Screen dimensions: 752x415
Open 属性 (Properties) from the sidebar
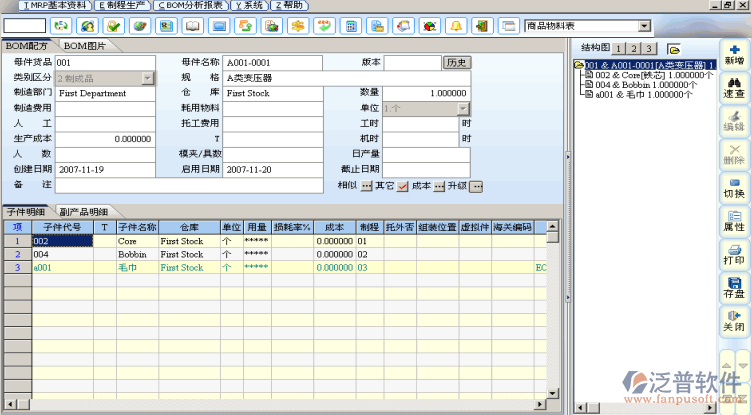[733, 220]
